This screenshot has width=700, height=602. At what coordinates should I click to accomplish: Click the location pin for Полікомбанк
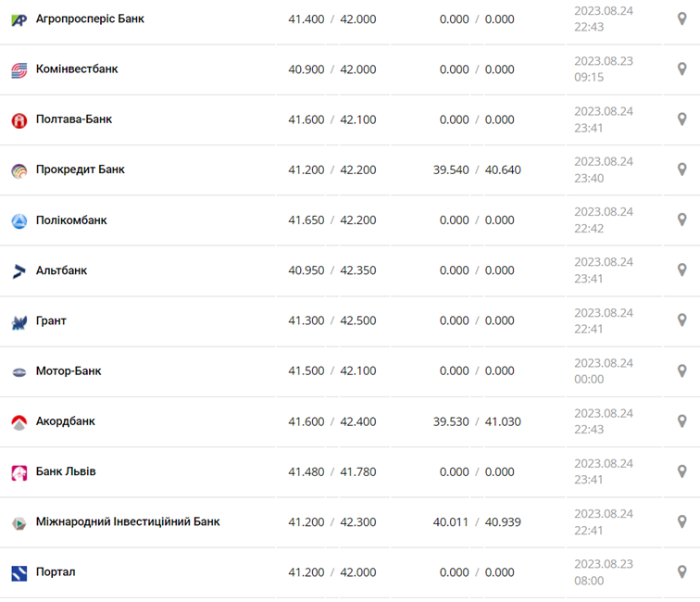pos(681,220)
